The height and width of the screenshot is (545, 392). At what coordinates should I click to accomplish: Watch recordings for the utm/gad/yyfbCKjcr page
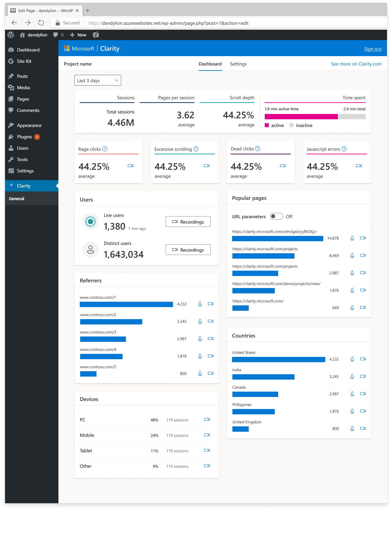(363, 238)
